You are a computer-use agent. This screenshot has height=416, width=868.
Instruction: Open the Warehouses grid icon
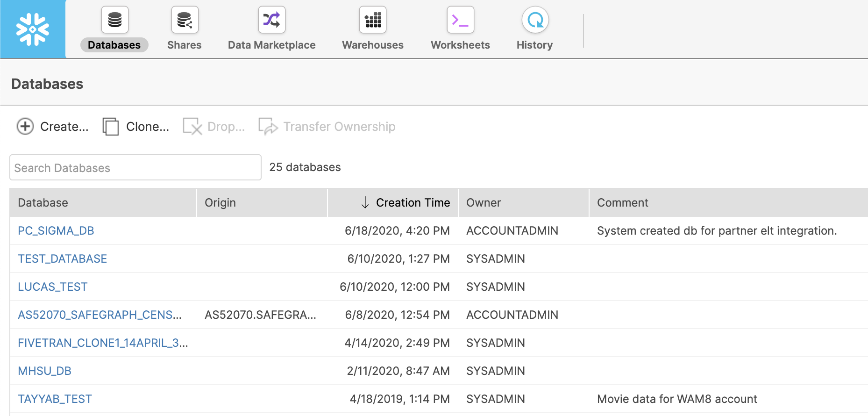(372, 20)
